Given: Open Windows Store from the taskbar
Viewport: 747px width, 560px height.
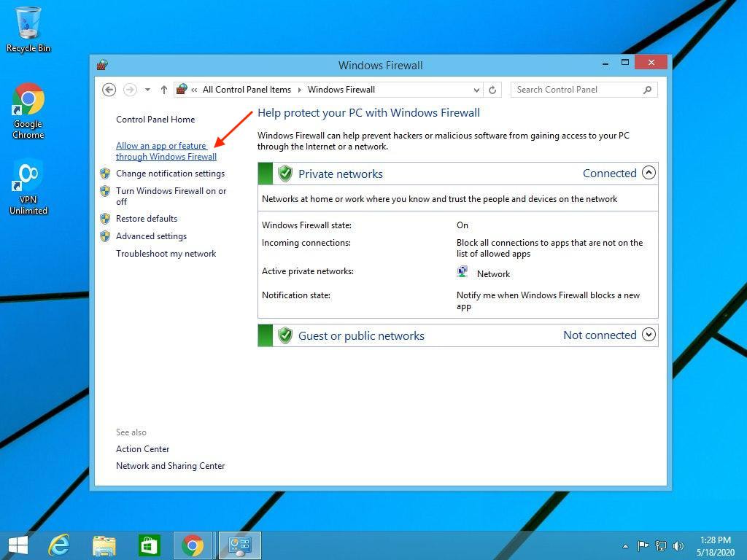Looking at the screenshot, I should pos(149,545).
